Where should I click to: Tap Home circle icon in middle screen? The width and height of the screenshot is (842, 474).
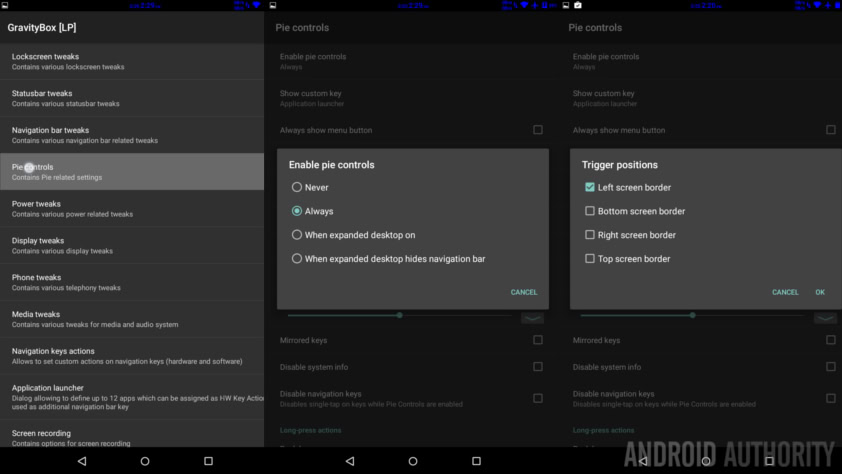[413, 461]
